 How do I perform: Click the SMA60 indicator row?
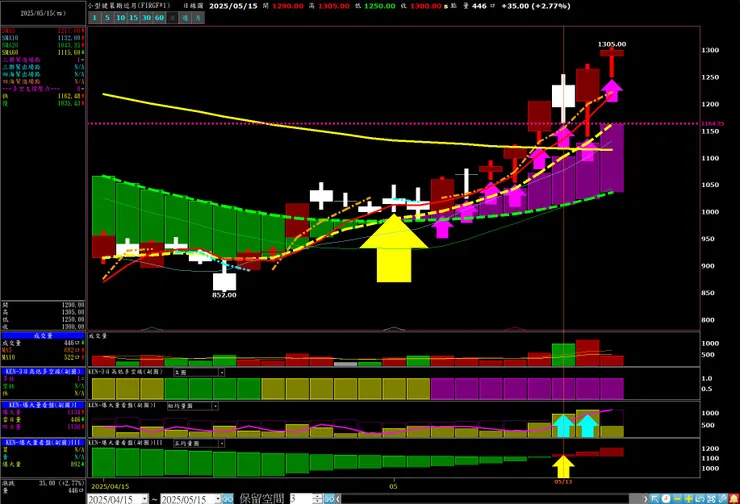tap(43, 52)
